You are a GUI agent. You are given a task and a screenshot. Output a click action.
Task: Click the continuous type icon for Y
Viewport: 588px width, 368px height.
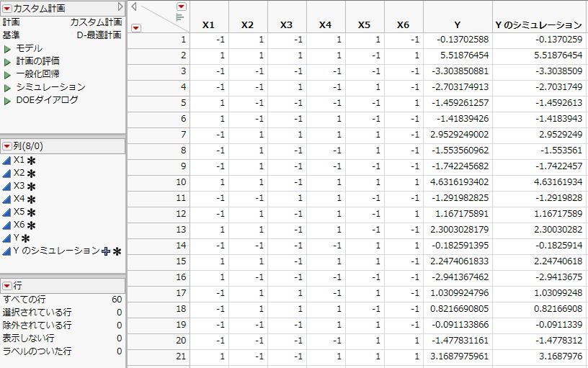click(6, 238)
